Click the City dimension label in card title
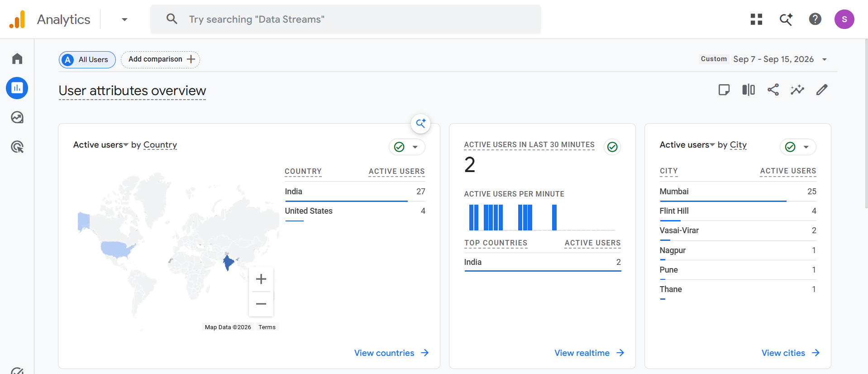868x374 pixels. tap(738, 145)
